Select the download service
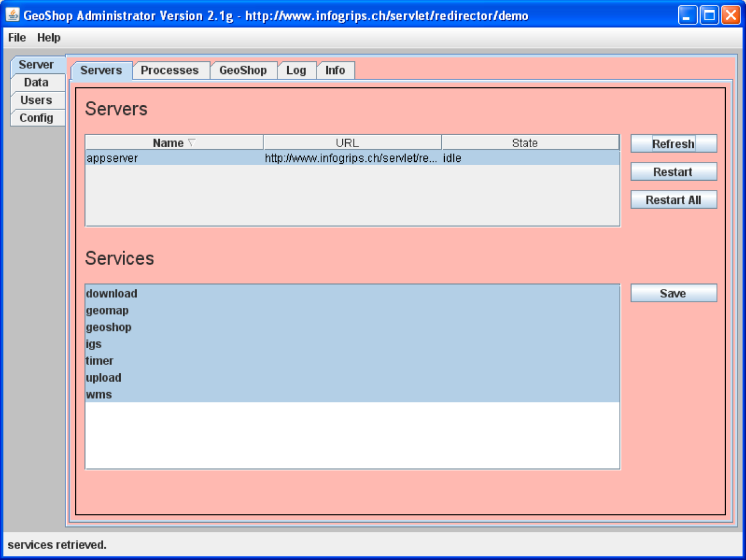 point(353,294)
